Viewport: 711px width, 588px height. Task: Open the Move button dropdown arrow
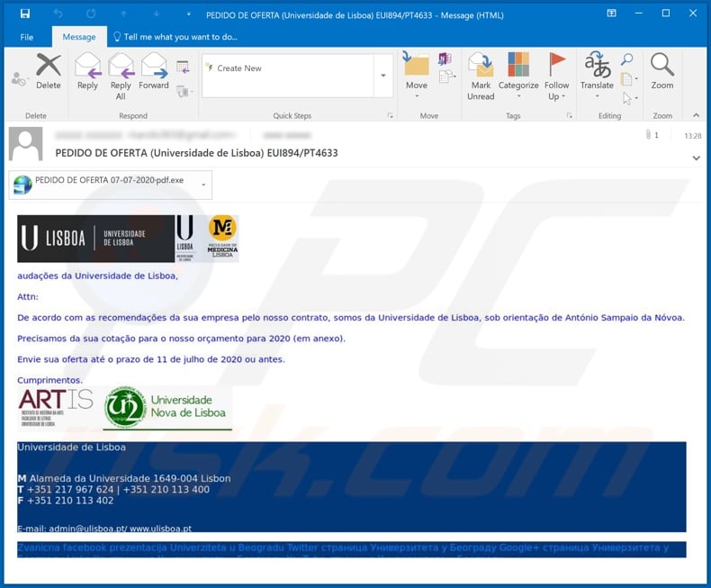417,96
